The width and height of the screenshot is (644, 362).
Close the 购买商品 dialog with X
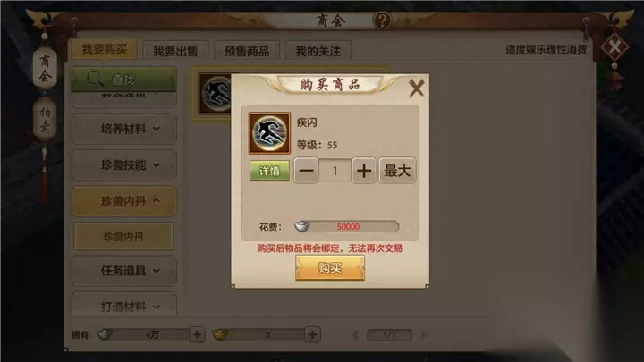(x=416, y=88)
